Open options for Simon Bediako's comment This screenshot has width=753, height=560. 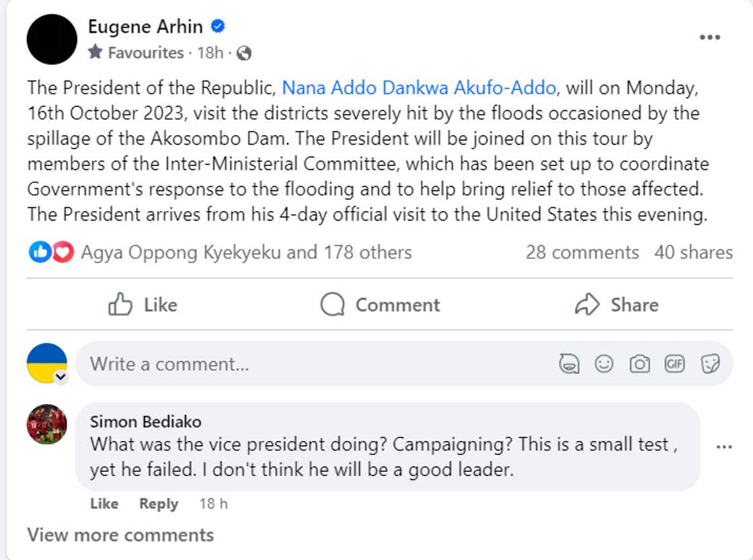pyautogui.click(x=724, y=447)
